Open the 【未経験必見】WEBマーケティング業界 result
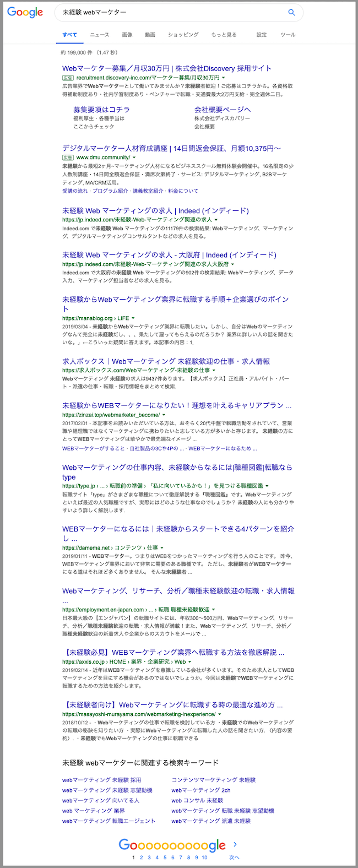The width and height of the screenshot is (358, 868). pyautogui.click(x=173, y=652)
